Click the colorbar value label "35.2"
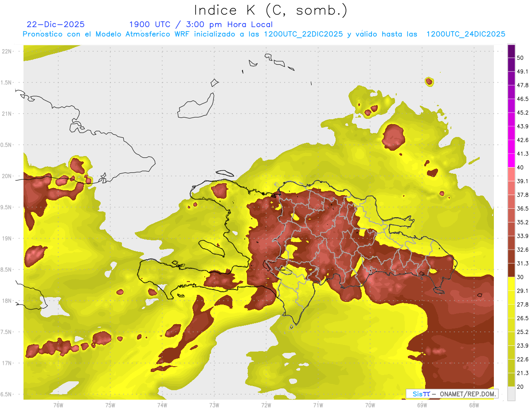Image resolution: width=532 pixels, height=411 pixels. (523, 222)
